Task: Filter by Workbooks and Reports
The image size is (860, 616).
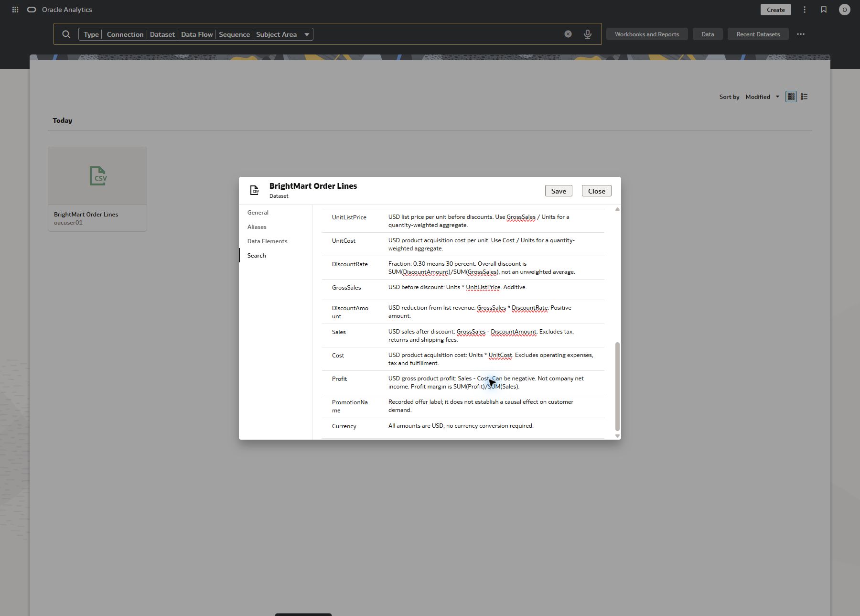Action: (647, 34)
